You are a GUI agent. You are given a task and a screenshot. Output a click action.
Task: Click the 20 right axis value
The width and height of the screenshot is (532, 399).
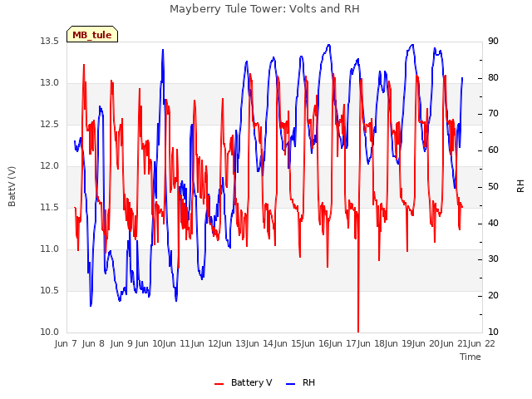(493, 296)
